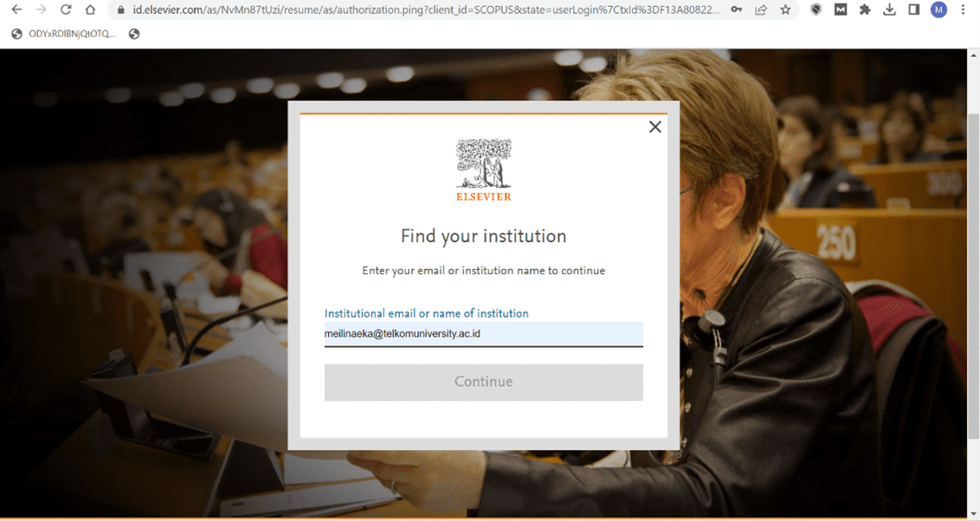Open Chrome three-dot menu
This screenshot has height=521, width=980.
tap(964, 10)
